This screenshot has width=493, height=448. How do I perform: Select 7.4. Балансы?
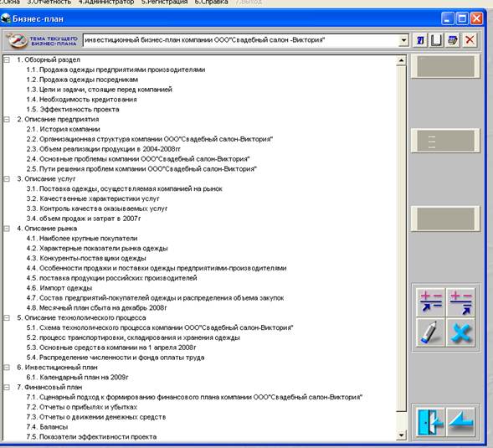point(47,427)
